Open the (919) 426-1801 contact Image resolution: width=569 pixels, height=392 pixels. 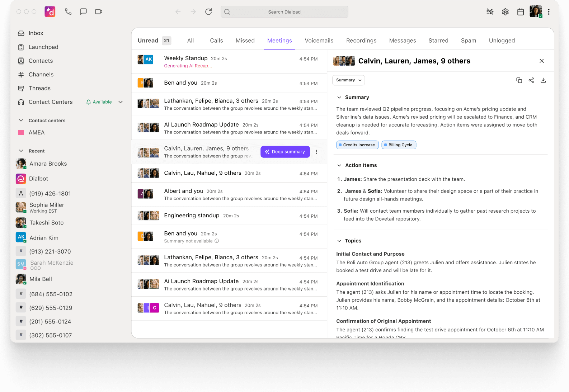coord(44,194)
